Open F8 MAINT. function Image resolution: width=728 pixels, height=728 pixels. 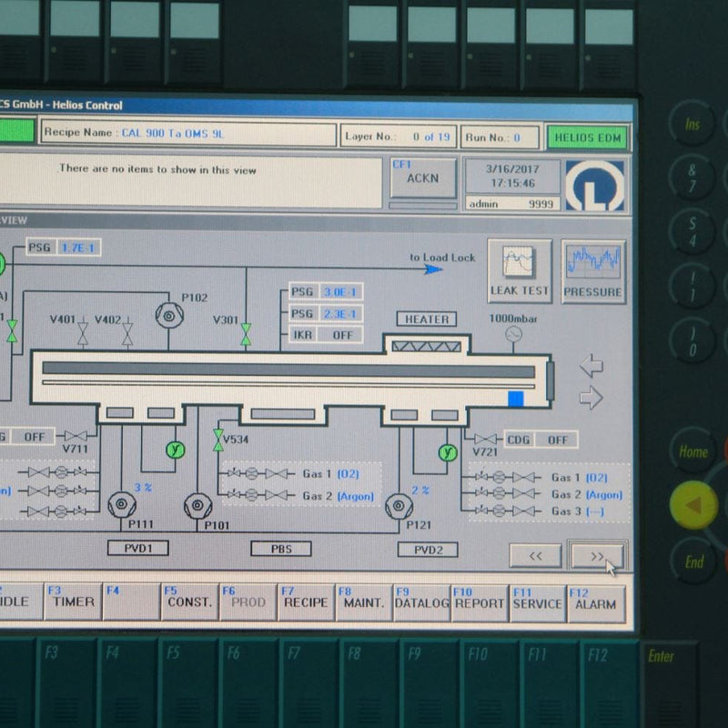pyautogui.click(x=364, y=602)
